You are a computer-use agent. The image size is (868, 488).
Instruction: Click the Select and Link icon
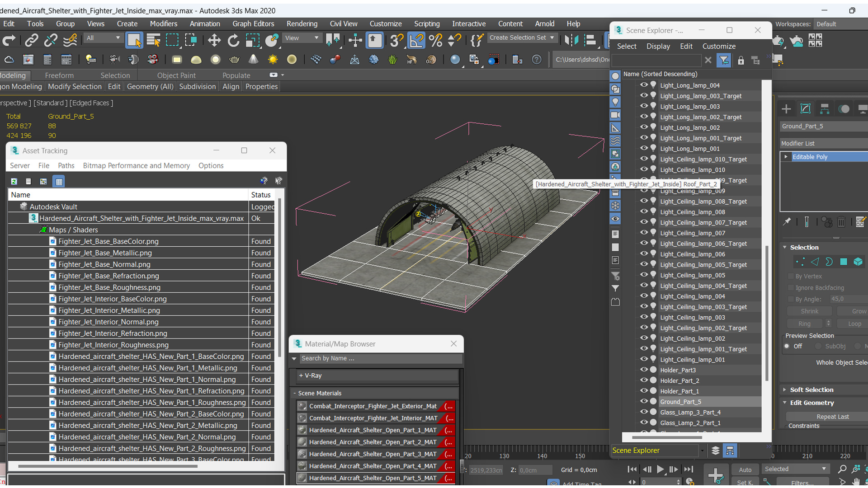(x=31, y=41)
